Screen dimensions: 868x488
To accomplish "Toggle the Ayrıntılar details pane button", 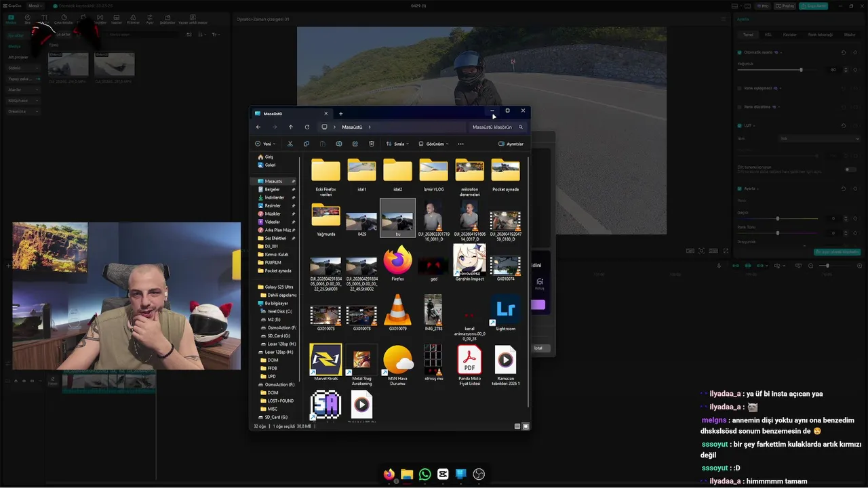I will pos(511,144).
